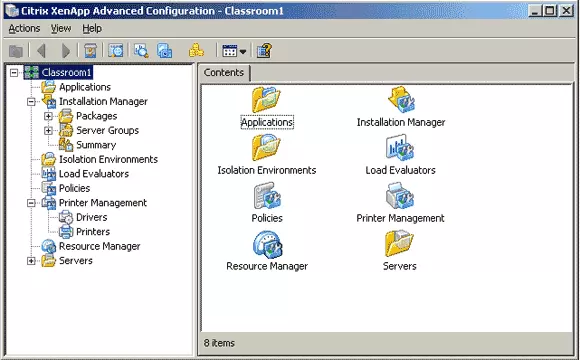Select Installation Manager in the left tree
The image size is (580, 360).
click(x=103, y=101)
